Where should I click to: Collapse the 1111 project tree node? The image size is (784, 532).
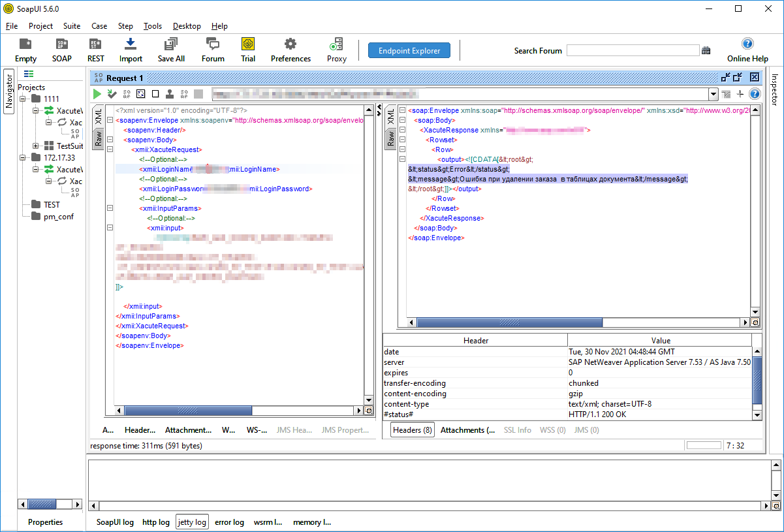tap(23, 99)
